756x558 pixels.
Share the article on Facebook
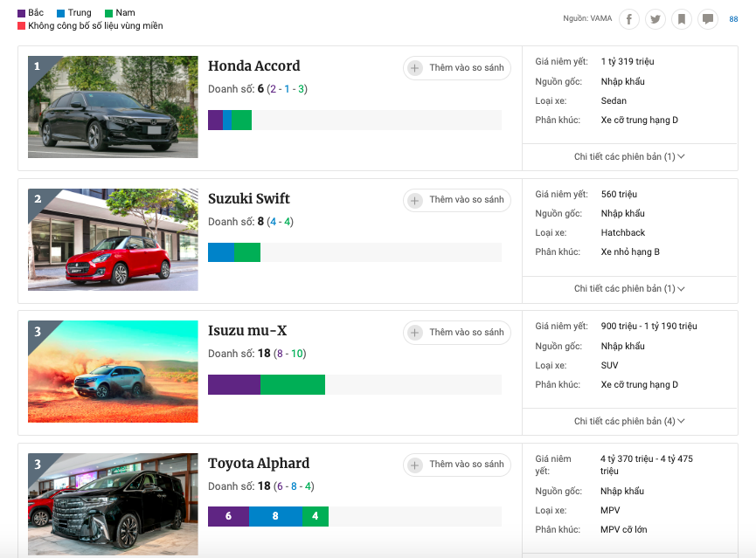point(629,19)
